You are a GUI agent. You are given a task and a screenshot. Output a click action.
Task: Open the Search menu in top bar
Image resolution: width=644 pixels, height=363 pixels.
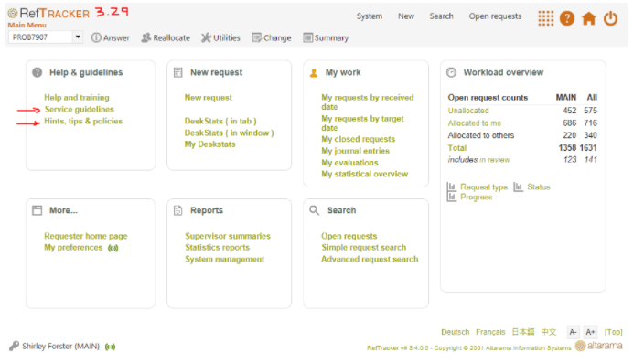click(x=442, y=16)
